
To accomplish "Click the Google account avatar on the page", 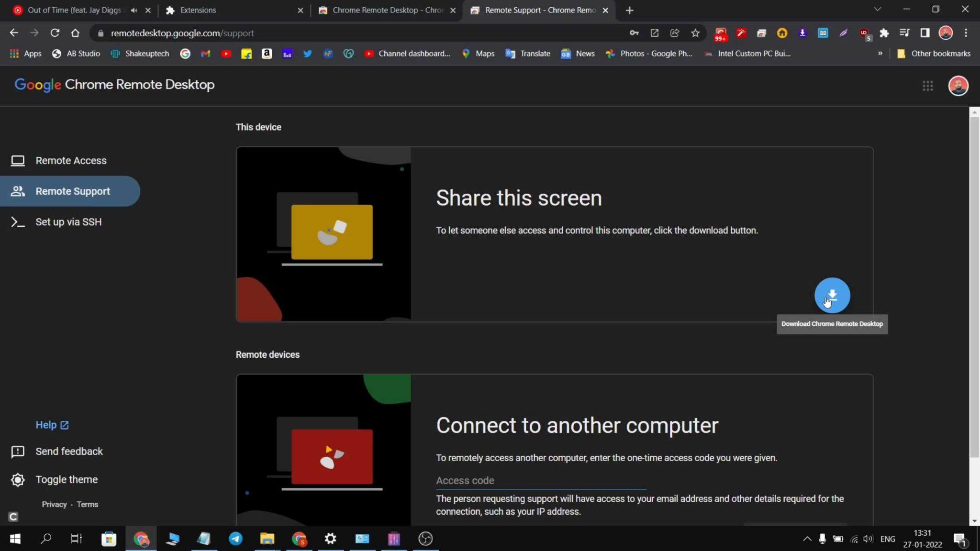I will [x=958, y=86].
